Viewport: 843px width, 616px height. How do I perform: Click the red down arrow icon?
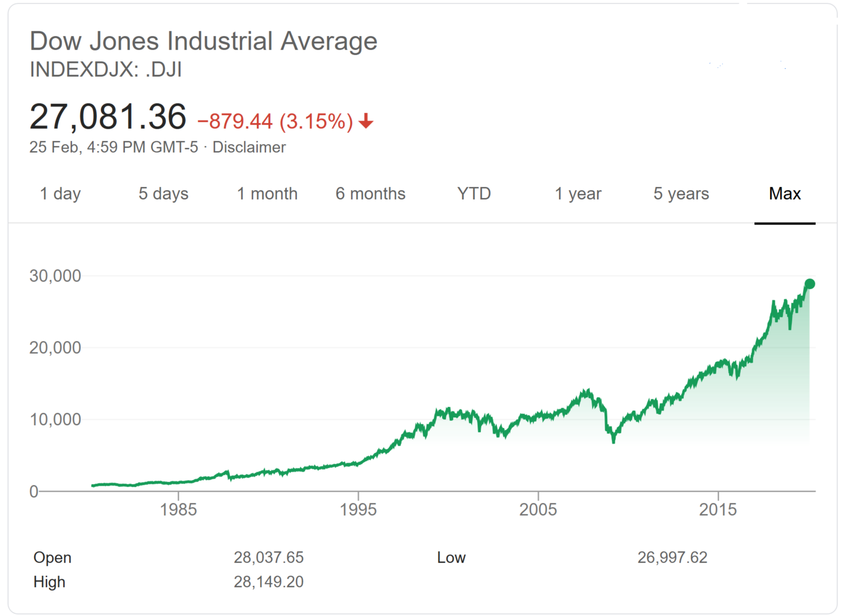coord(366,121)
